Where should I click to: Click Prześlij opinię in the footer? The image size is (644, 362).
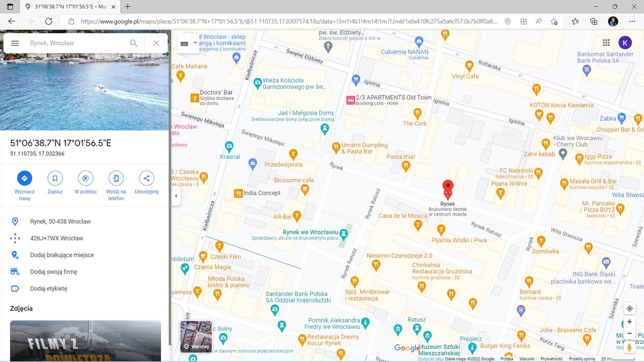[582, 359]
